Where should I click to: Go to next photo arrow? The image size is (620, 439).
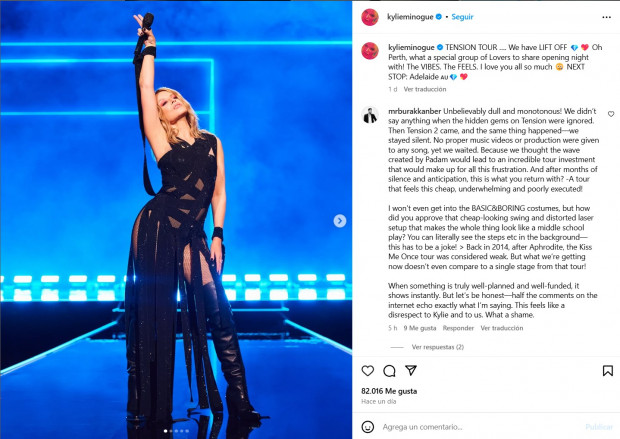point(340,221)
